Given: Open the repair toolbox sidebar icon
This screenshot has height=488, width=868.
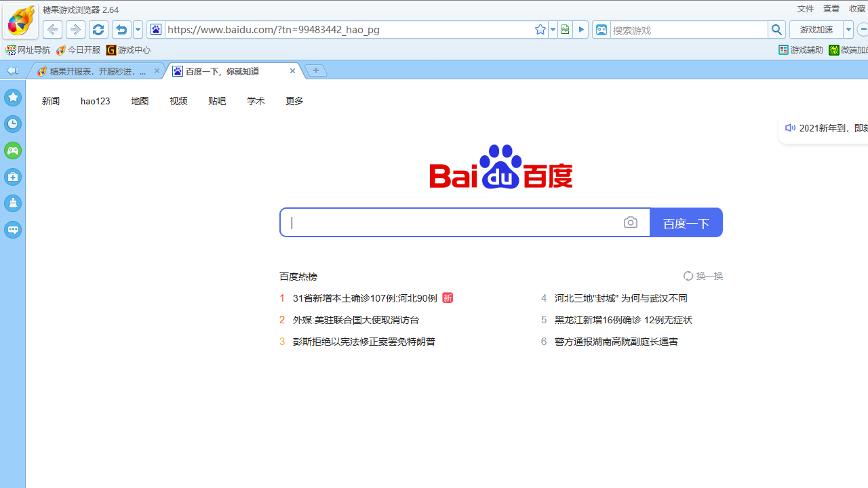Looking at the screenshot, I should [x=13, y=177].
